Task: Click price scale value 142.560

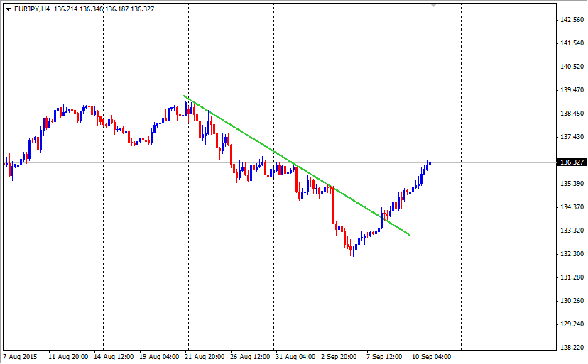Action: (572, 20)
